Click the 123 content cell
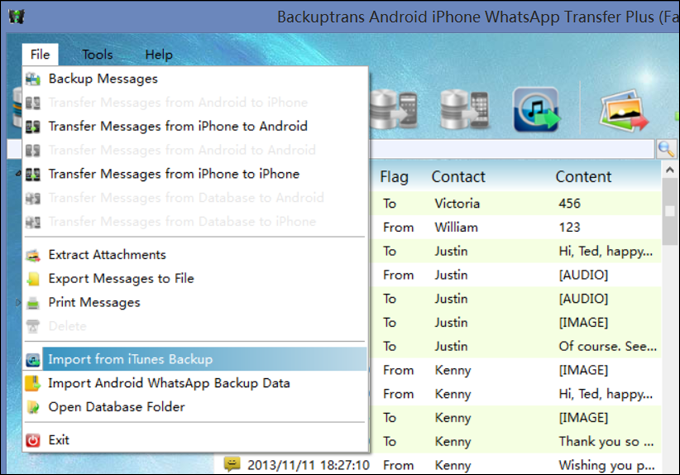This screenshot has height=475, width=680. (569, 227)
